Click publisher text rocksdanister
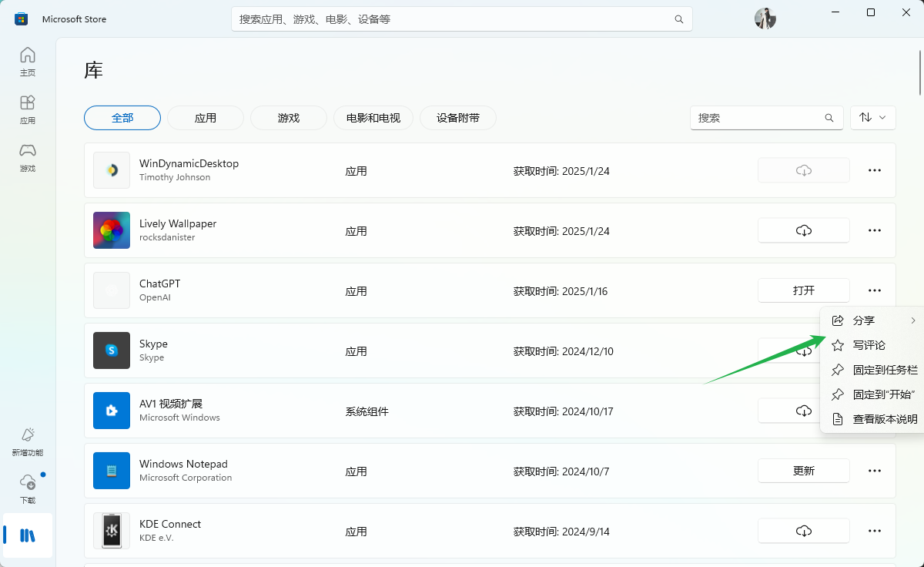This screenshot has width=924, height=567. click(x=167, y=237)
